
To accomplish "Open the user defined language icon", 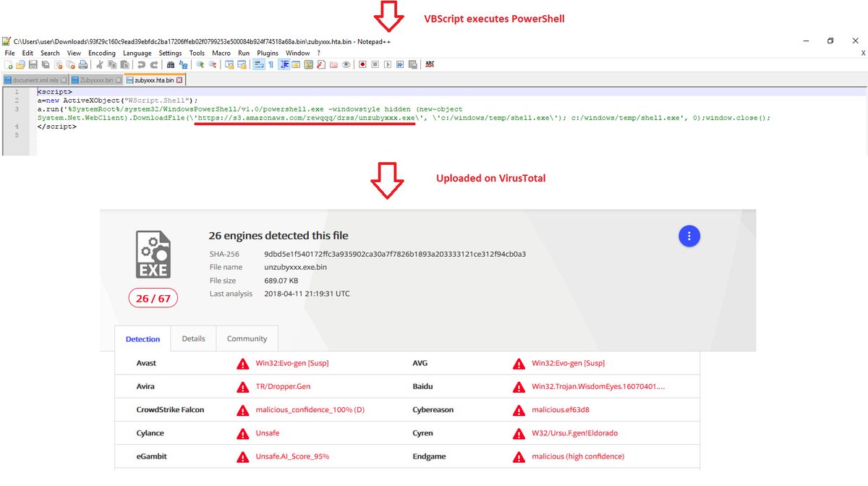I will 296,64.
